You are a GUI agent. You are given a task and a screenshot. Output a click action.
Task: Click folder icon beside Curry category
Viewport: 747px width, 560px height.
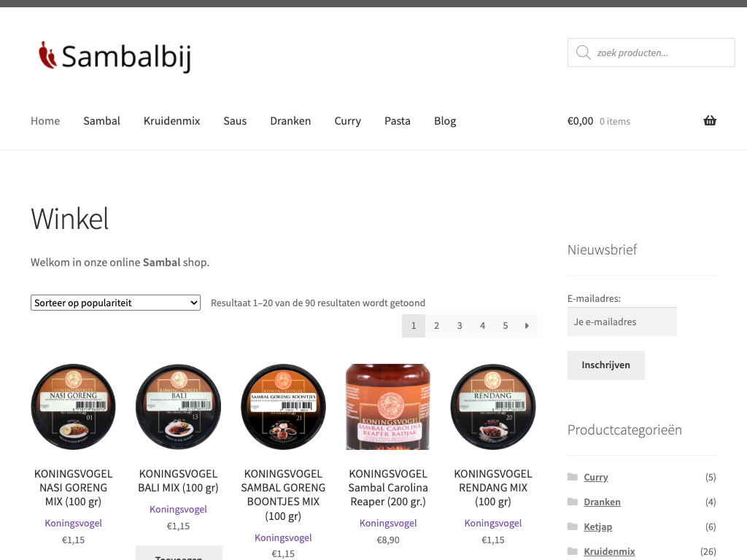(573, 477)
